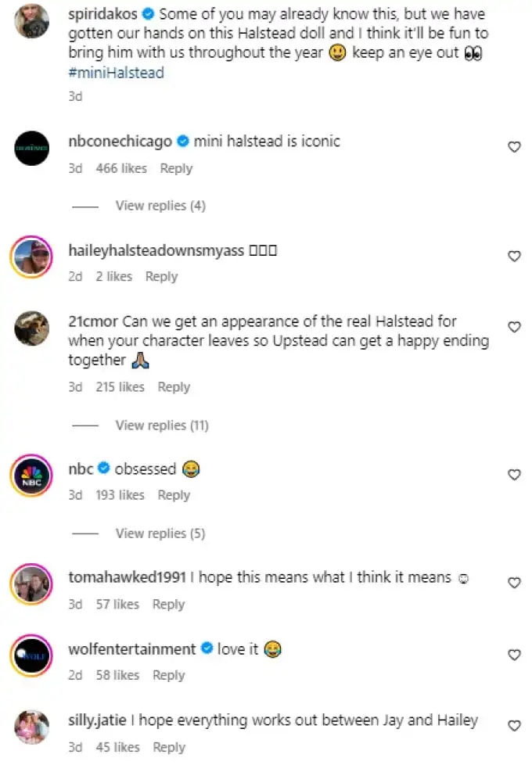The width and height of the screenshot is (532, 765).
Task: Open the One Chicago black circle avatar
Action: (32, 149)
